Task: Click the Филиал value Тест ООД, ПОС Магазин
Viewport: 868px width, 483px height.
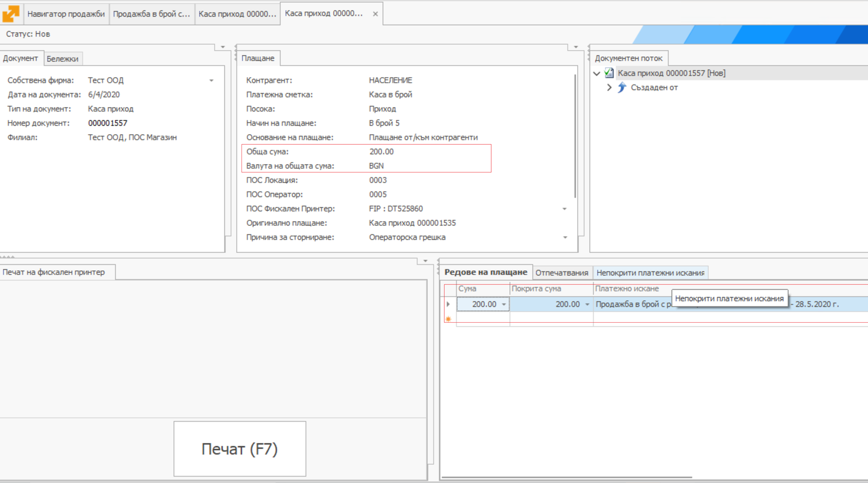Action: point(132,137)
